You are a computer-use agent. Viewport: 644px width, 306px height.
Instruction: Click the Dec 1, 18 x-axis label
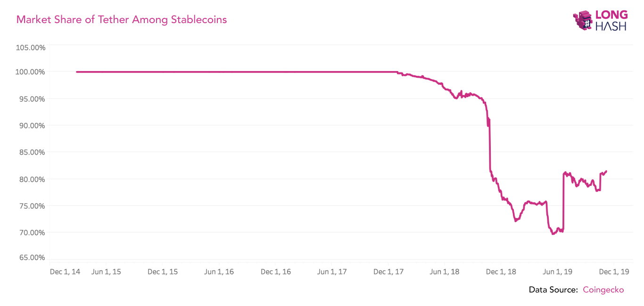(x=501, y=272)
